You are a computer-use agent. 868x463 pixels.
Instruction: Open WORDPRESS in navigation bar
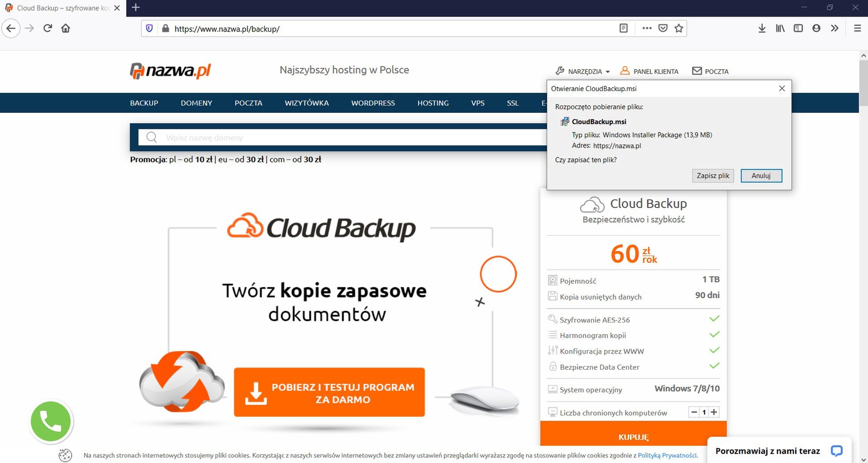(373, 103)
